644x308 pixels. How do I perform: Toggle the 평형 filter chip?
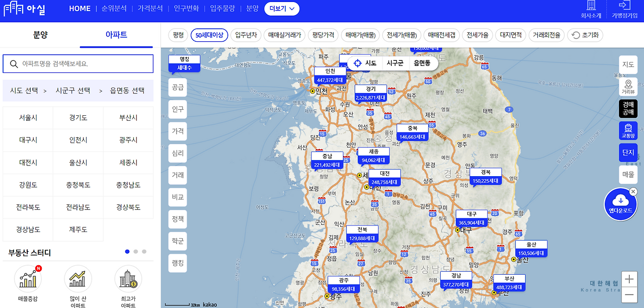178,35
